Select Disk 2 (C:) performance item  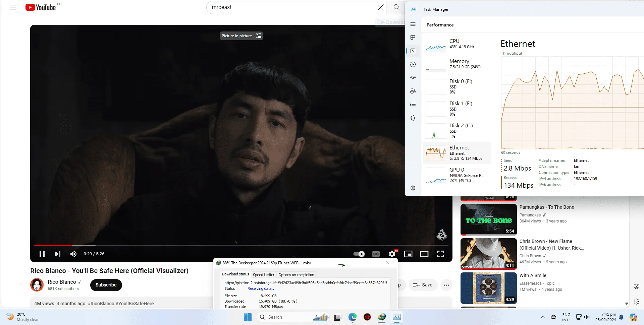[x=457, y=131]
